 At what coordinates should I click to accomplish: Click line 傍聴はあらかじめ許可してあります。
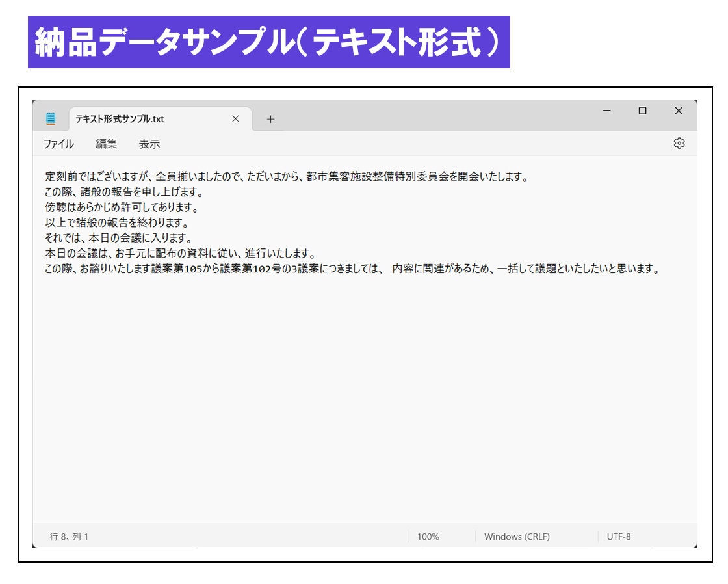tap(122, 207)
